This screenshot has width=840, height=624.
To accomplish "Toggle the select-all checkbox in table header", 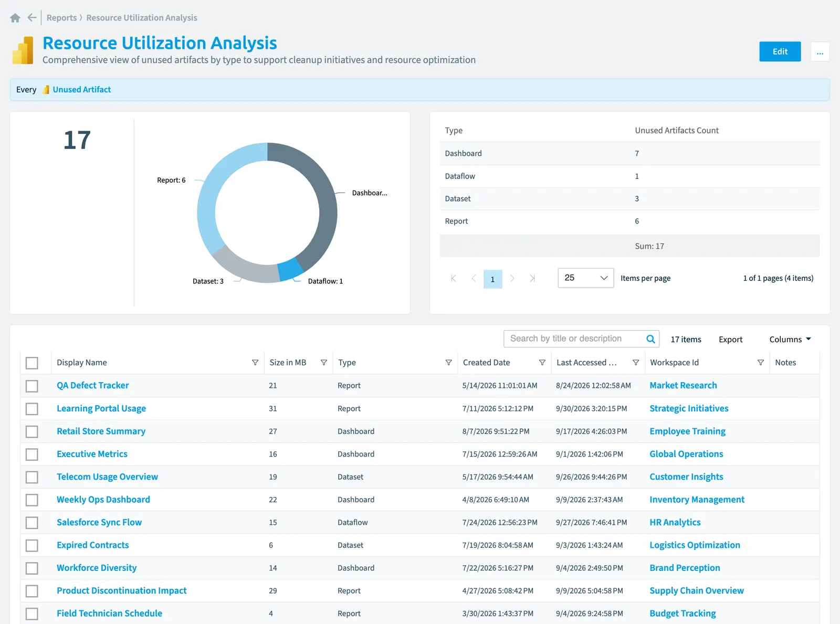I will 32,363.
